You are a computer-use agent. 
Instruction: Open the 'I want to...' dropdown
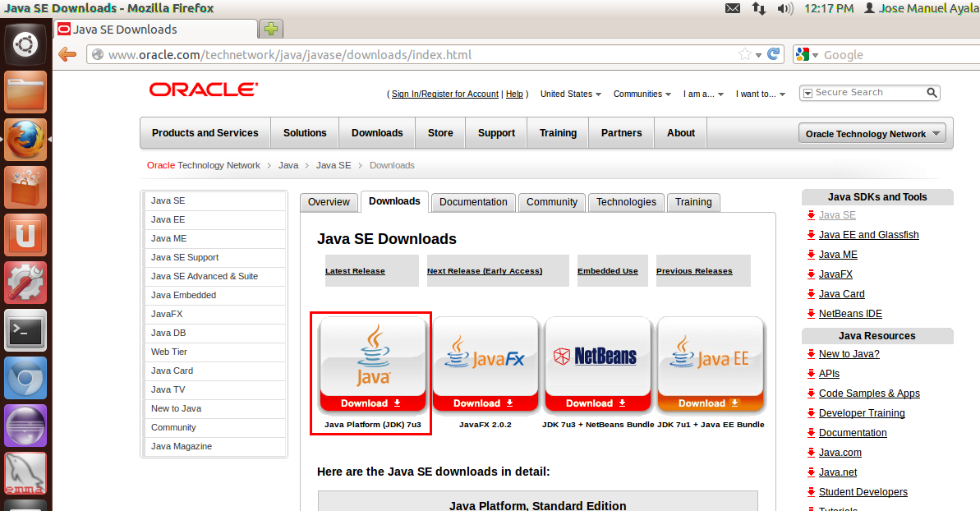(761, 94)
